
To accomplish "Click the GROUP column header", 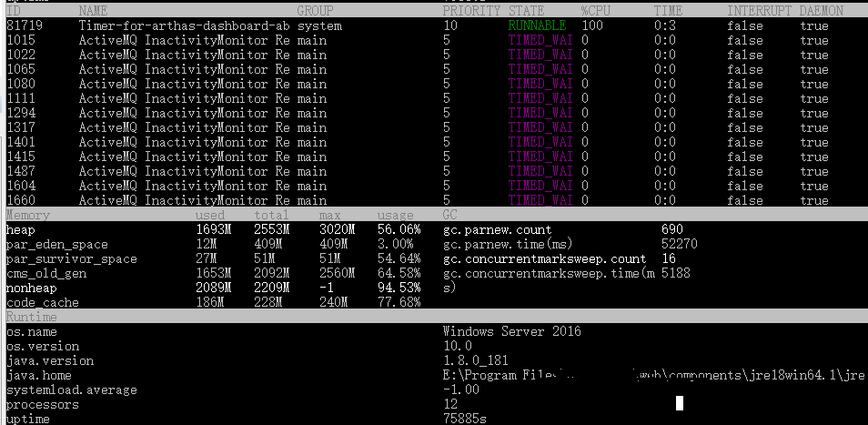I will (x=316, y=11).
